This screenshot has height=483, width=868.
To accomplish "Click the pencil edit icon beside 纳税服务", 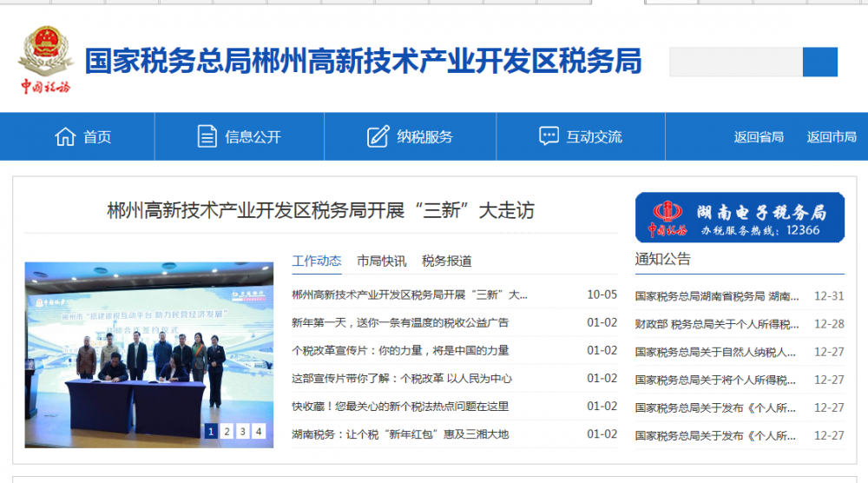I will (378, 136).
